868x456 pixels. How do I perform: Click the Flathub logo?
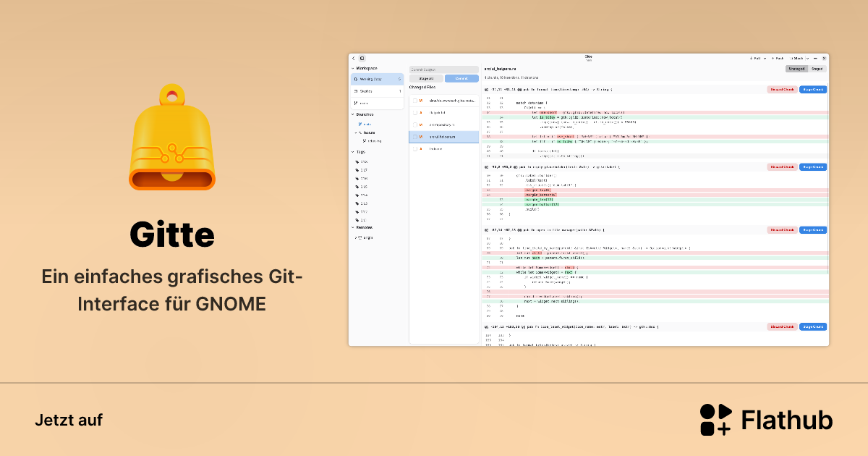coord(766,420)
